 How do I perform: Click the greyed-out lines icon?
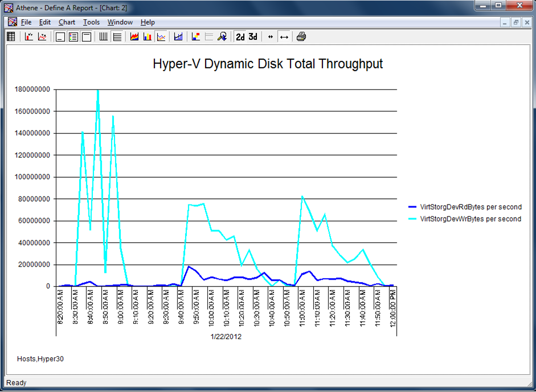tap(209, 36)
